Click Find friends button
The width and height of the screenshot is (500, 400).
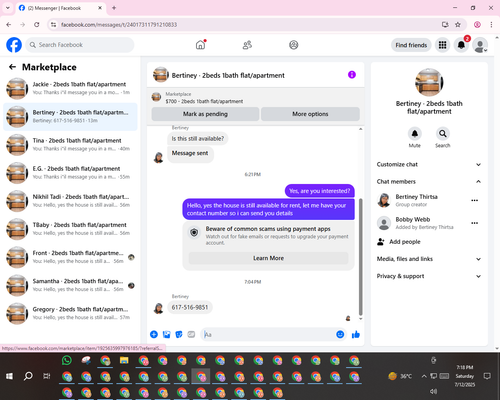(x=411, y=45)
